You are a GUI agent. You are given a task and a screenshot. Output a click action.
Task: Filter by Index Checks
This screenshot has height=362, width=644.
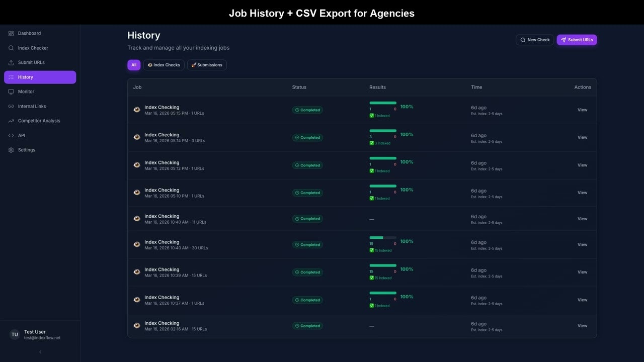point(164,65)
